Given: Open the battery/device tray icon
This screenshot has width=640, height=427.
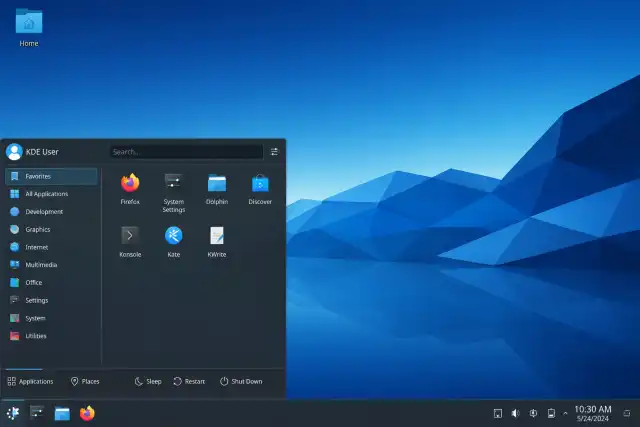Looking at the screenshot, I should [551, 413].
